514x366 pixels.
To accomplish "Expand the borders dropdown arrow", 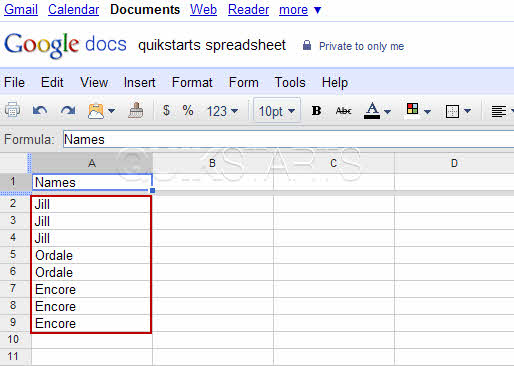I will coord(468,111).
